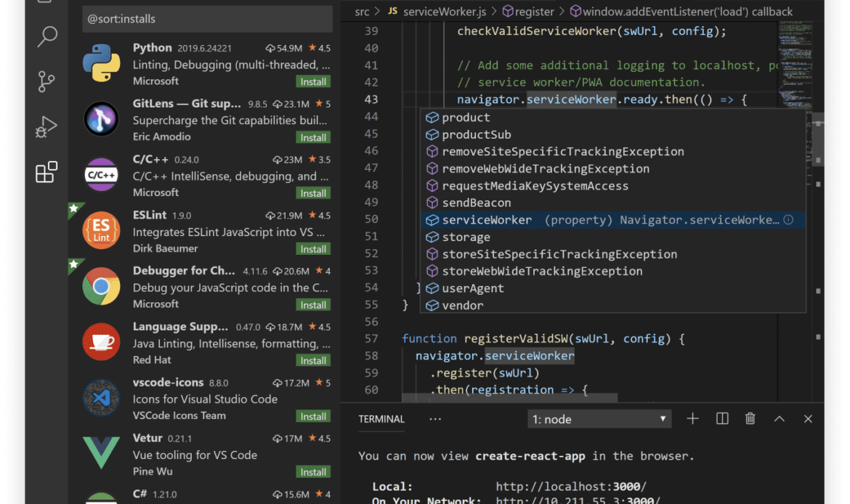Click line number 57 in gutter

coord(371,338)
